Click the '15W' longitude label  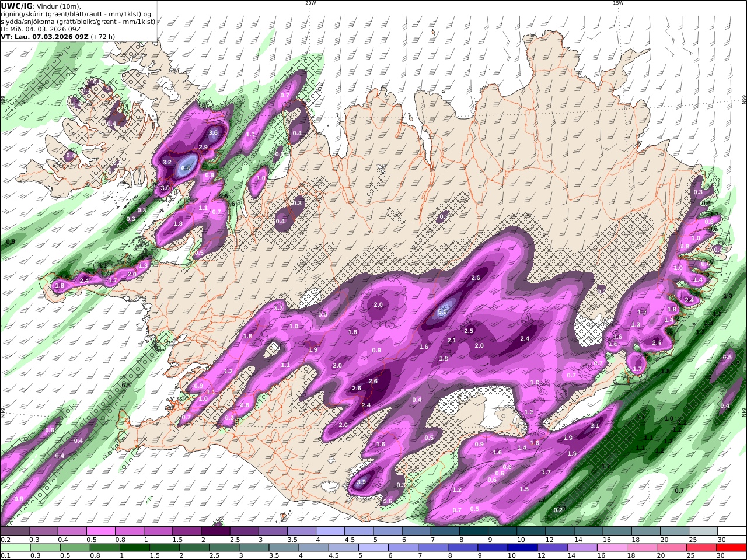tap(618, 3)
